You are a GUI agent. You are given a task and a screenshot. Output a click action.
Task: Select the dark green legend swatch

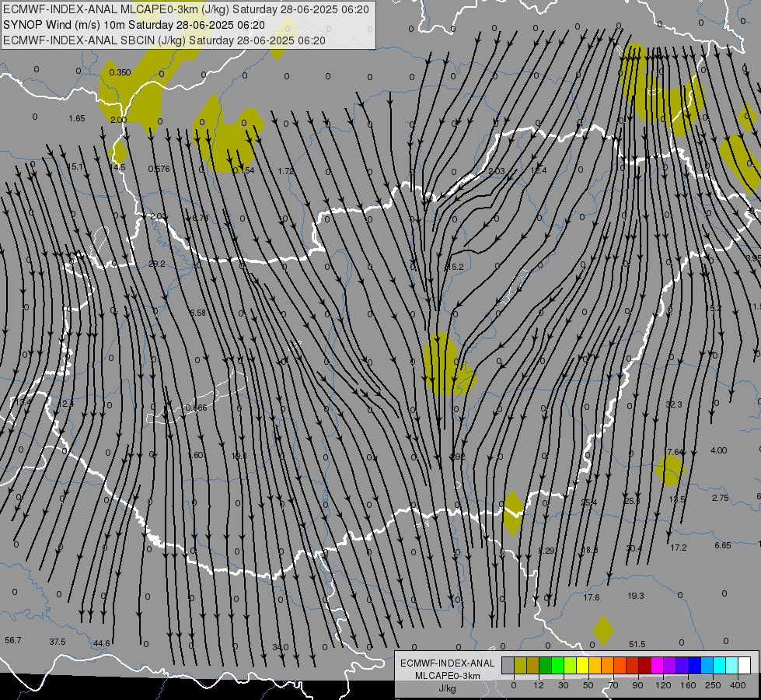pyautogui.click(x=546, y=666)
